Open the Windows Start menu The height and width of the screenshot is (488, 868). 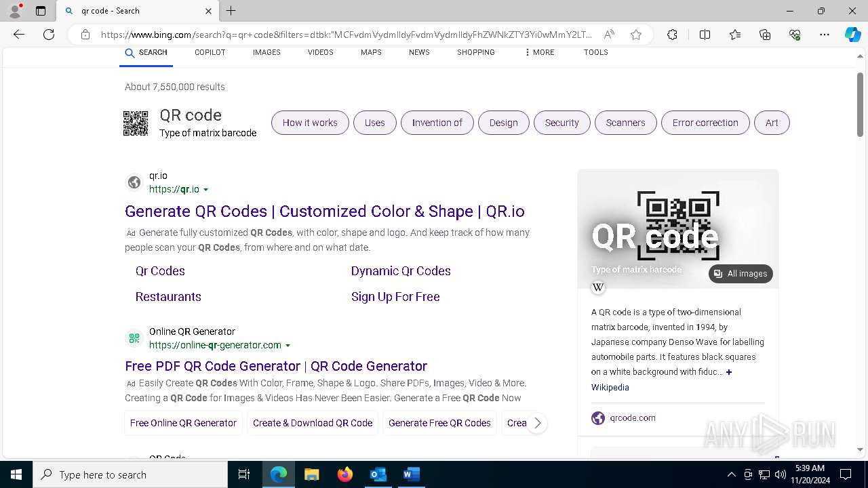point(16,474)
